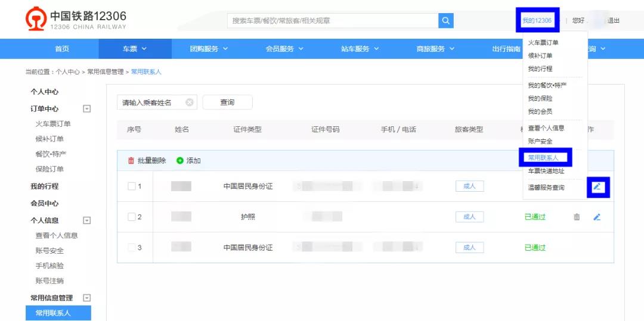Click the 退出 logout link
The image size is (644, 321).
tap(613, 21)
